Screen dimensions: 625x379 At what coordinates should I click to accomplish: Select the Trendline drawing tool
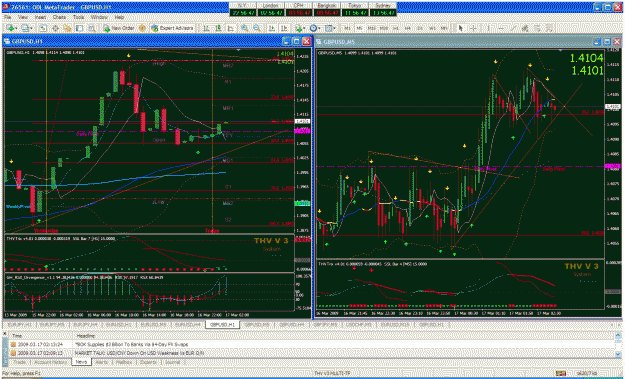pos(513,28)
